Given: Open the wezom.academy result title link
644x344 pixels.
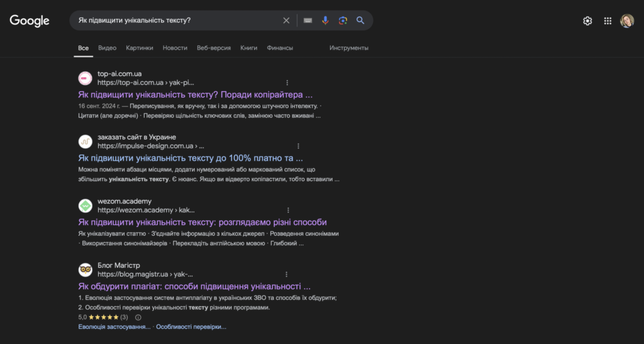Looking at the screenshot, I should click(x=203, y=222).
